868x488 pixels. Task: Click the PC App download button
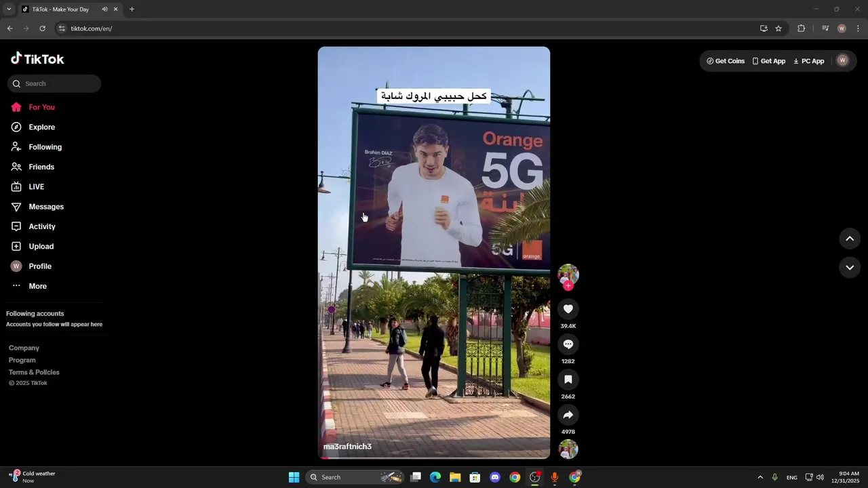[808, 61]
